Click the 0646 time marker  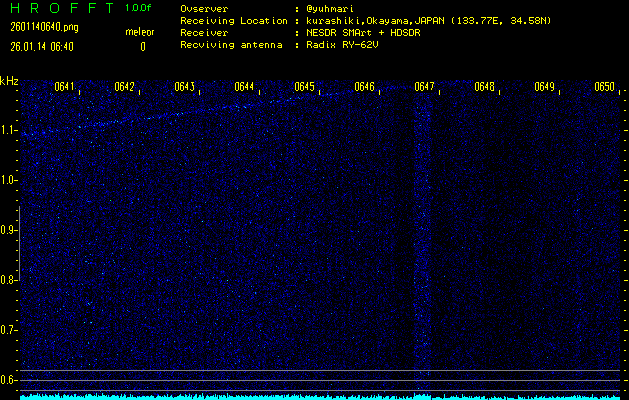[364, 87]
